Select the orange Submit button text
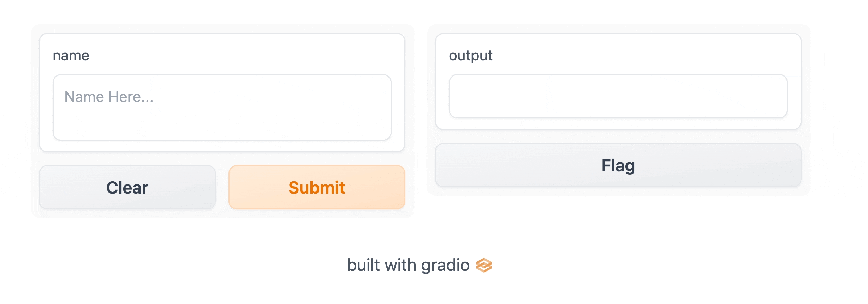 pyautogui.click(x=317, y=187)
